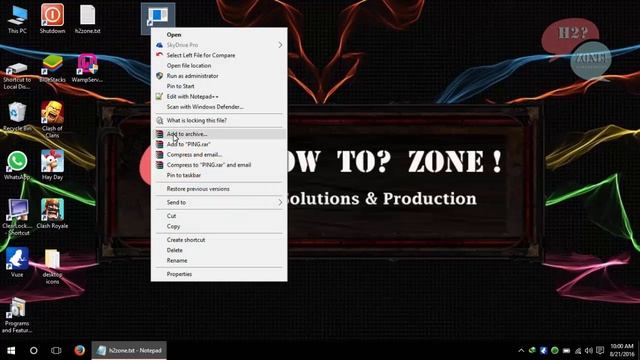Choose Cut in the context menu
The image size is (640, 360).
pos(219,216)
